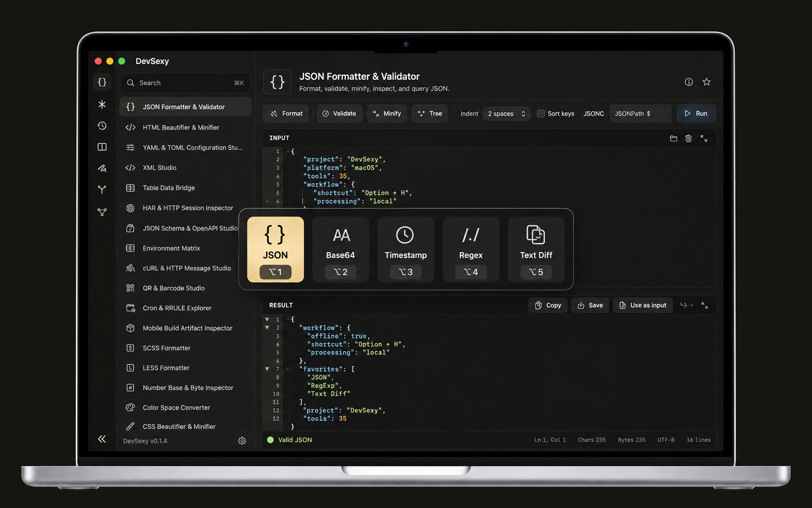Focus the sidebar Search field
This screenshot has height=508, width=812.
tap(185, 83)
